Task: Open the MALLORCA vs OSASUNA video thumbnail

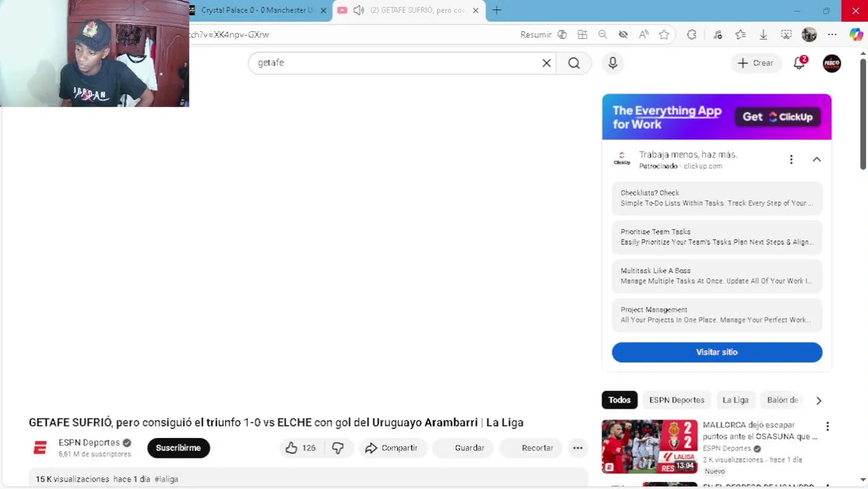Action: [649, 446]
